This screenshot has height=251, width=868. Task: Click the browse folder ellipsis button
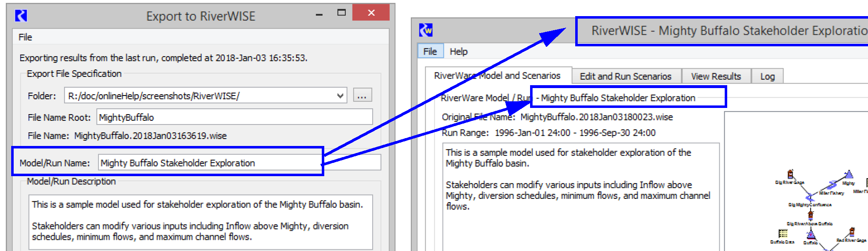point(362,96)
